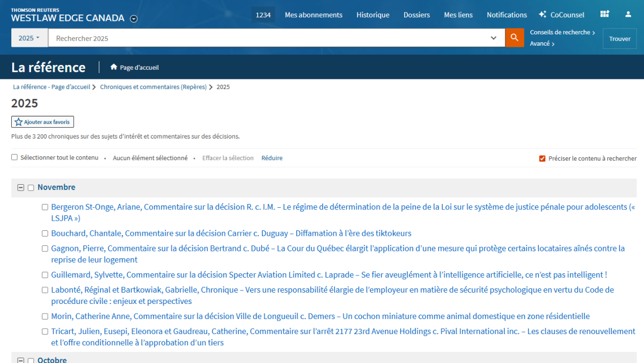The width and height of the screenshot is (644, 363).
Task: Click the orange search magnifier button
Action: pos(514,38)
